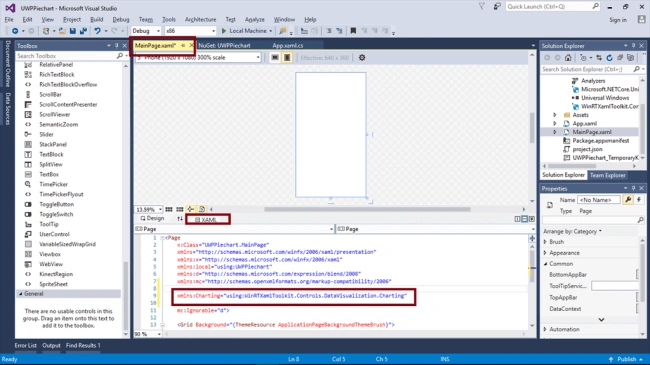This screenshot has width=650, height=365.
Task: Toggle snap to snaplines icon
Action: tap(191, 209)
